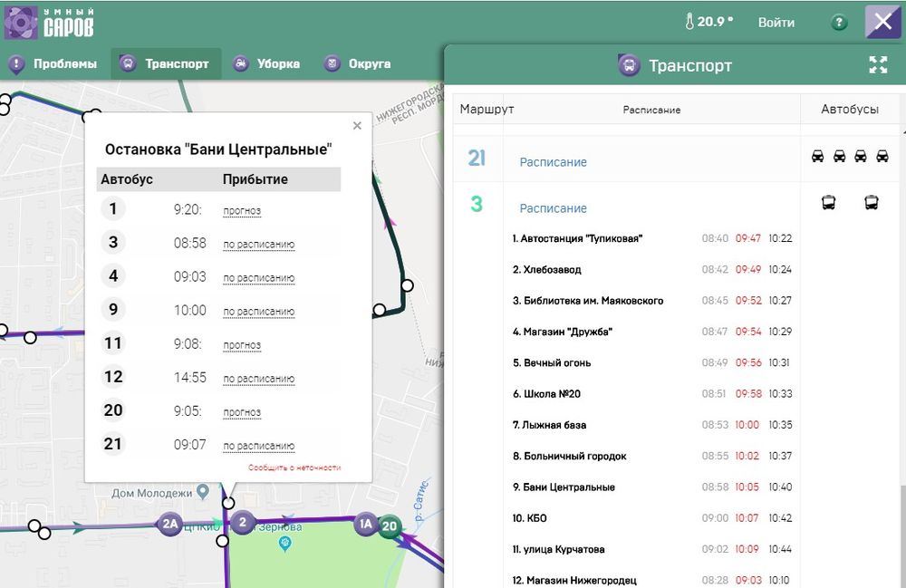Click the green 20 bus marker on map
This screenshot has height=588, width=906.
tap(390, 525)
